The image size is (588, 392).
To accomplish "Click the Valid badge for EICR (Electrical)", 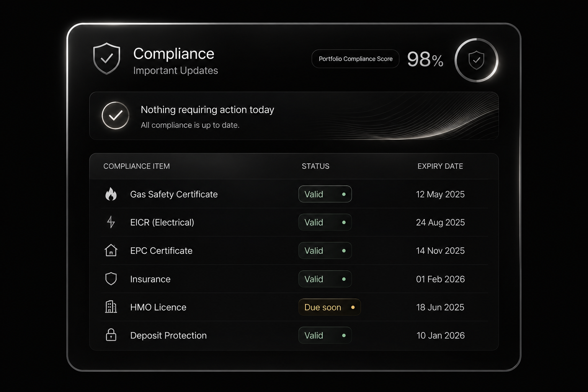I will pos(325,222).
